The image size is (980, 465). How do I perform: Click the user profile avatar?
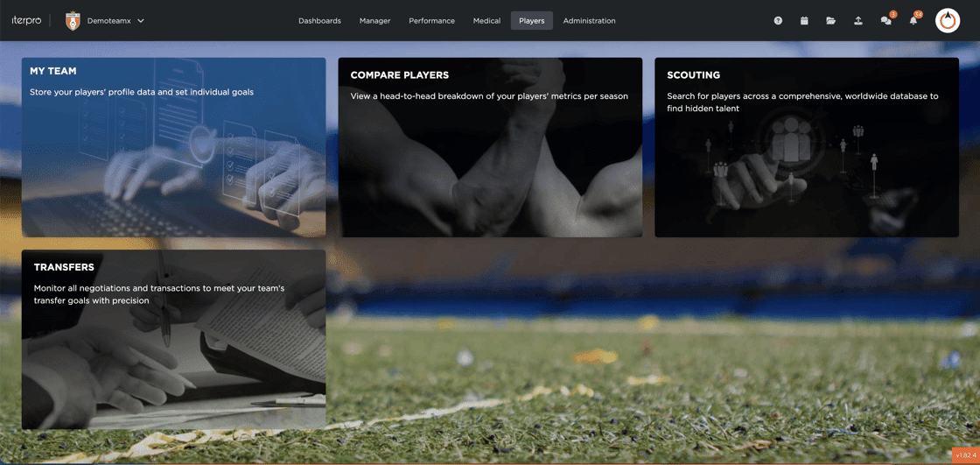(948, 21)
